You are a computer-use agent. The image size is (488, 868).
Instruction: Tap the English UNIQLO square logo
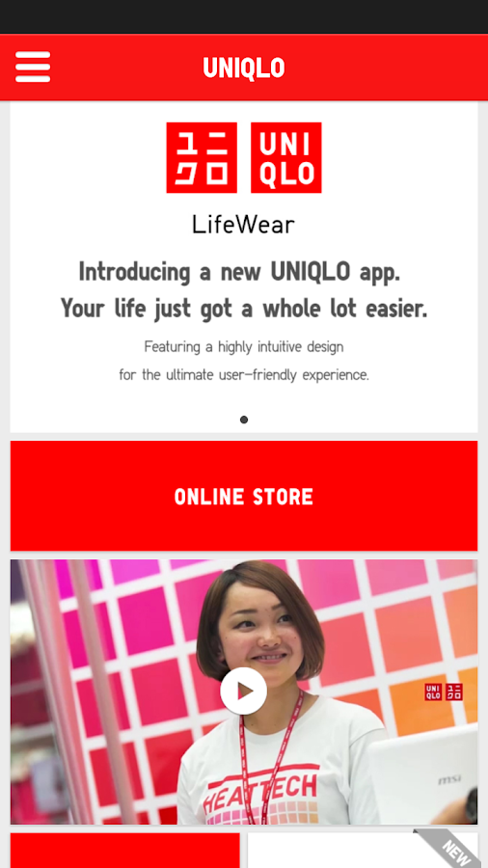pos(286,158)
